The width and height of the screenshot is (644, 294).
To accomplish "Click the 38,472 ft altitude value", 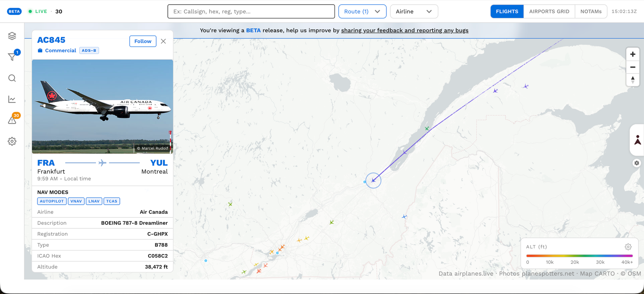I will click(x=156, y=267).
